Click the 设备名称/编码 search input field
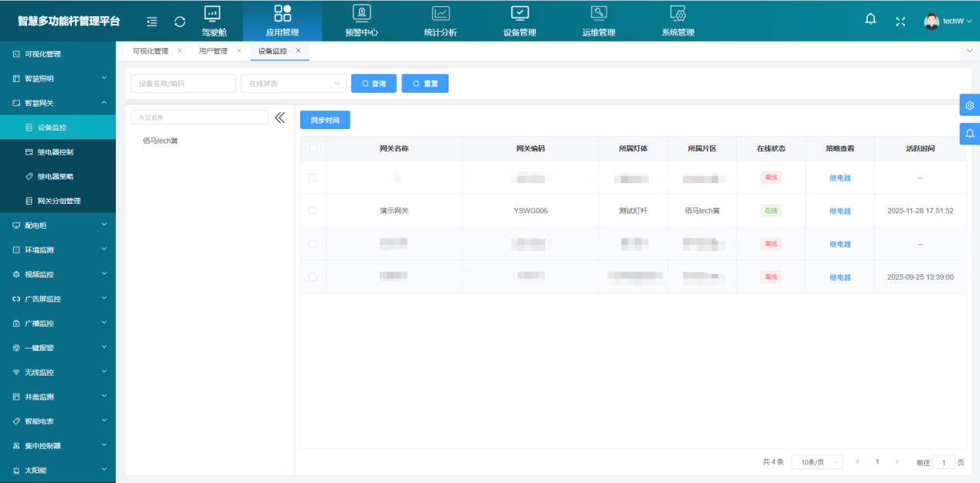 (x=183, y=83)
